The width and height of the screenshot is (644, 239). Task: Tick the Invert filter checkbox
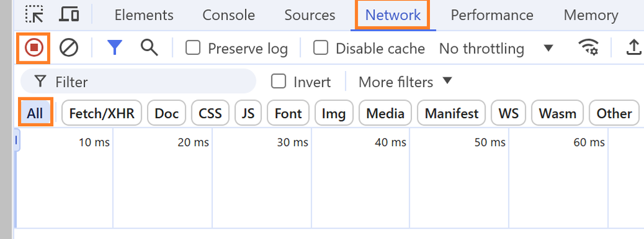pyautogui.click(x=278, y=81)
